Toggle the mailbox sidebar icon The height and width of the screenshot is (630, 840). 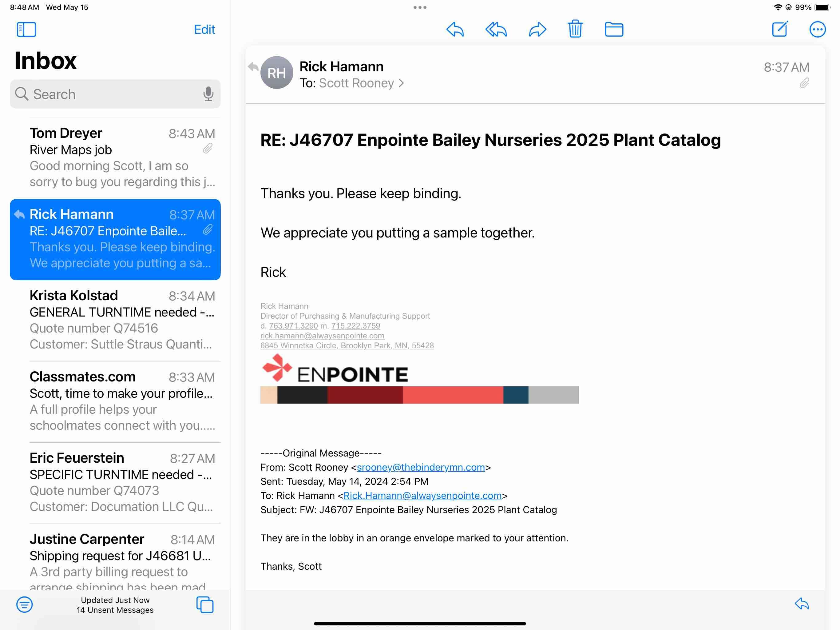(26, 29)
